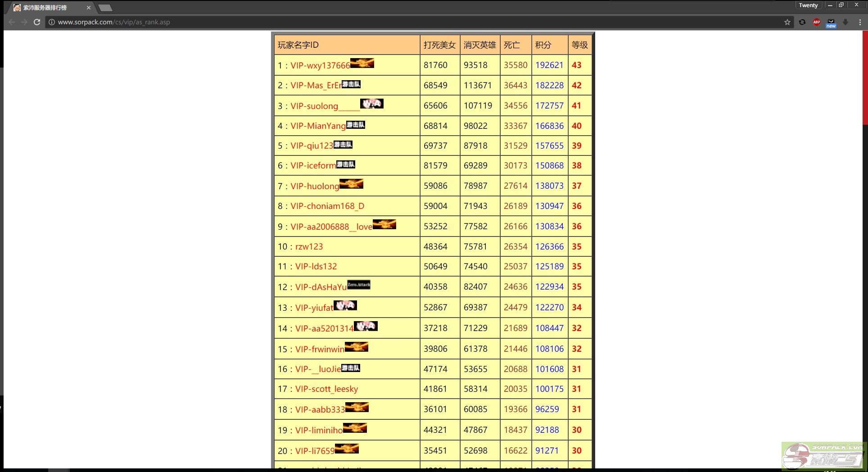This screenshot has height=472, width=868.
Task: Close the 索沛服务器排行榜 tab
Action: [88, 8]
